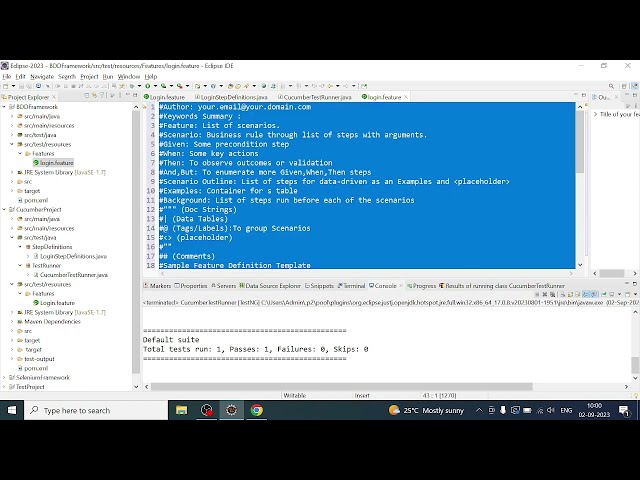Open the Data Source Explorer tab
Screen dimensions: 640x480
click(x=270, y=286)
